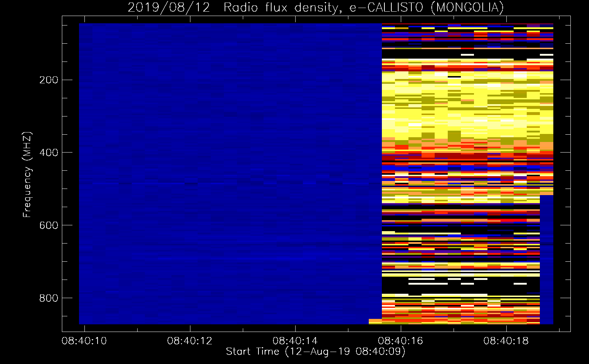Click the 200 frequency tick label
589x364 pixels.
click(x=49, y=80)
